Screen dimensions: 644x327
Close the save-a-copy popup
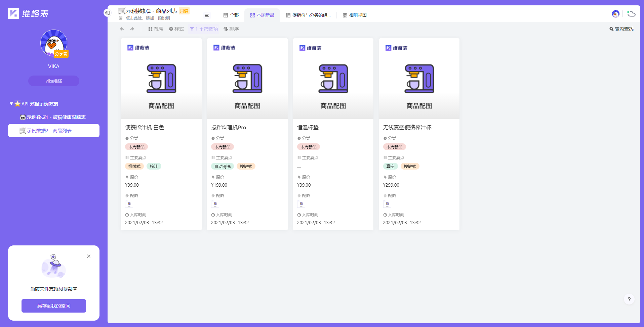pyautogui.click(x=89, y=256)
